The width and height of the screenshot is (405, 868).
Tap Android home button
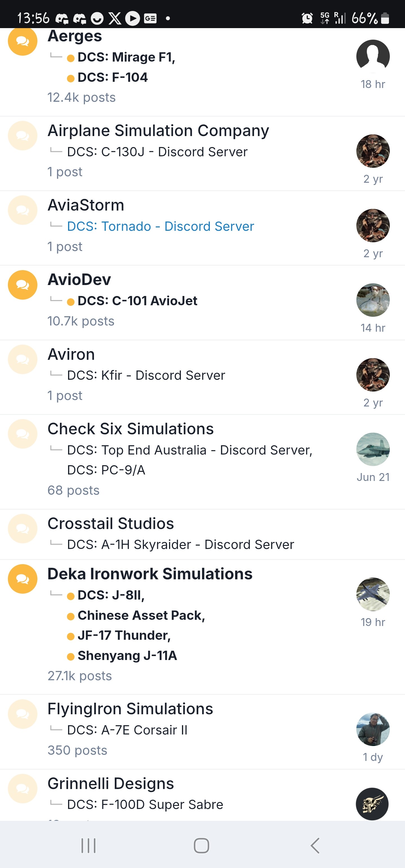point(201,846)
